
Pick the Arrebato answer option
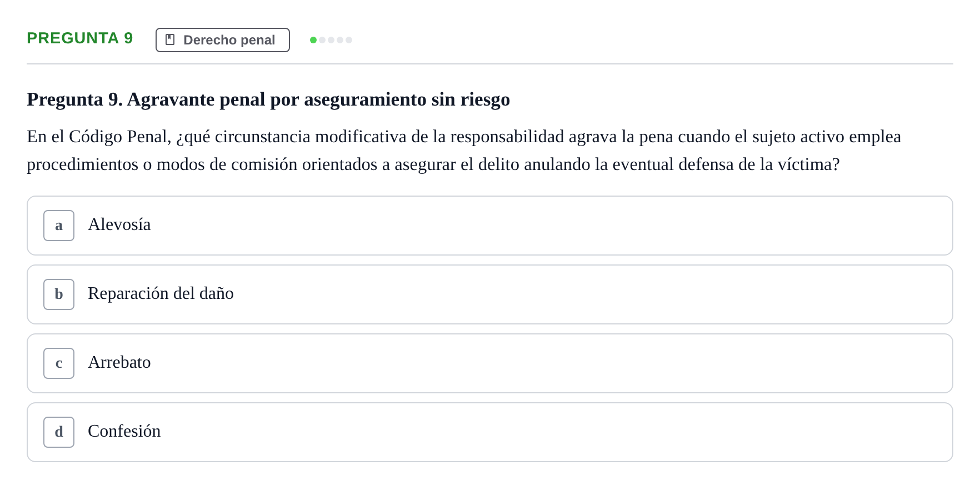489,363
